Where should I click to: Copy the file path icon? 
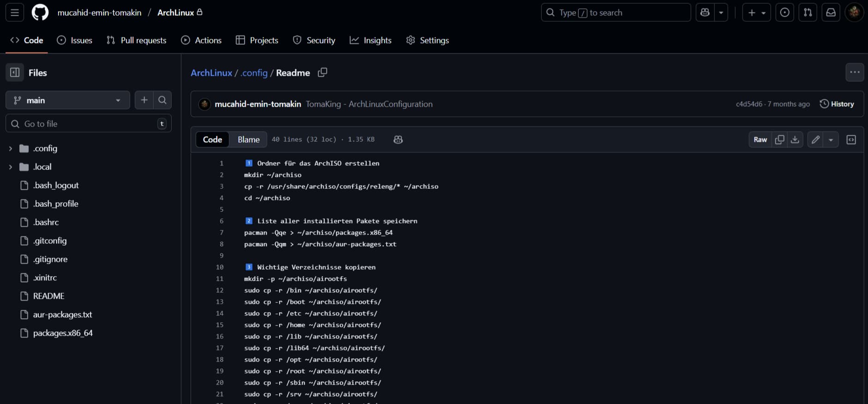pos(323,72)
